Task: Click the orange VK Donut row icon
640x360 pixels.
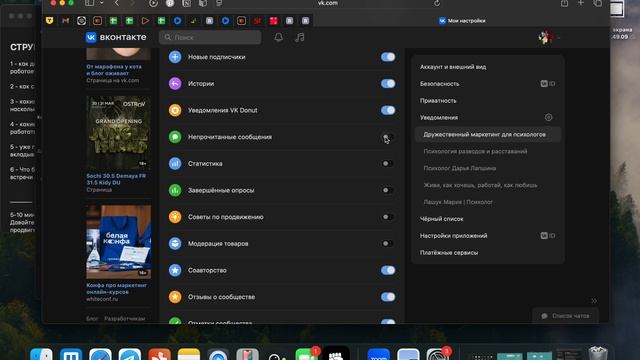Action: click(x=175, y=110)
